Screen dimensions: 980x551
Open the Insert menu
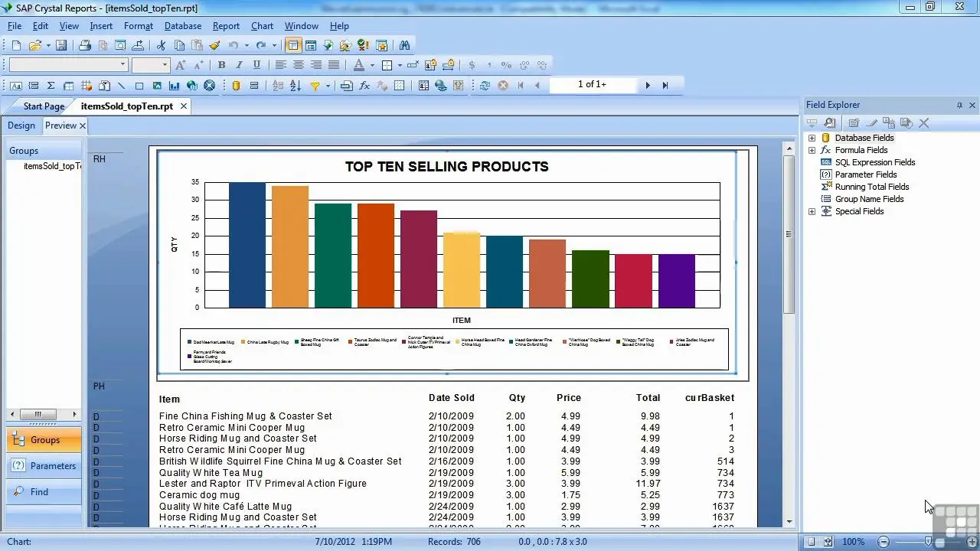tap(101, 26)
